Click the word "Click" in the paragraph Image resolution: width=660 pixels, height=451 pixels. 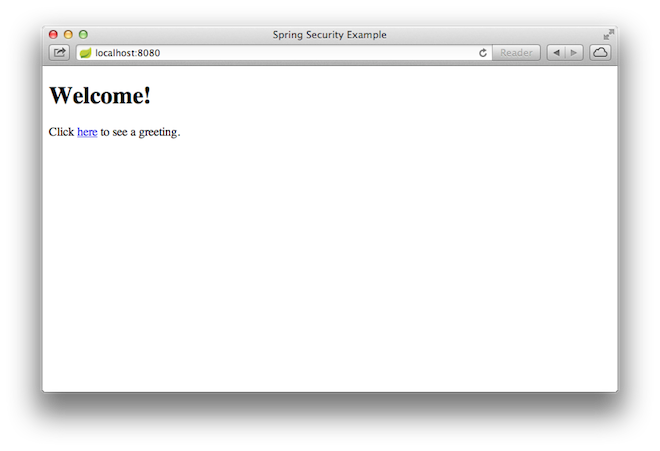click(x=61, y=132)
